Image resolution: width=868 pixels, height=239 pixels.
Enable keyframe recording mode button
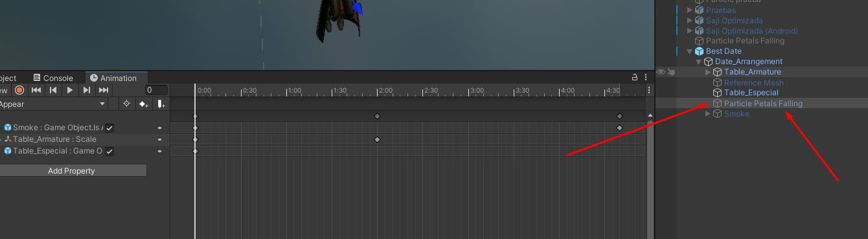pyautogui.click(x=19, y=90)
